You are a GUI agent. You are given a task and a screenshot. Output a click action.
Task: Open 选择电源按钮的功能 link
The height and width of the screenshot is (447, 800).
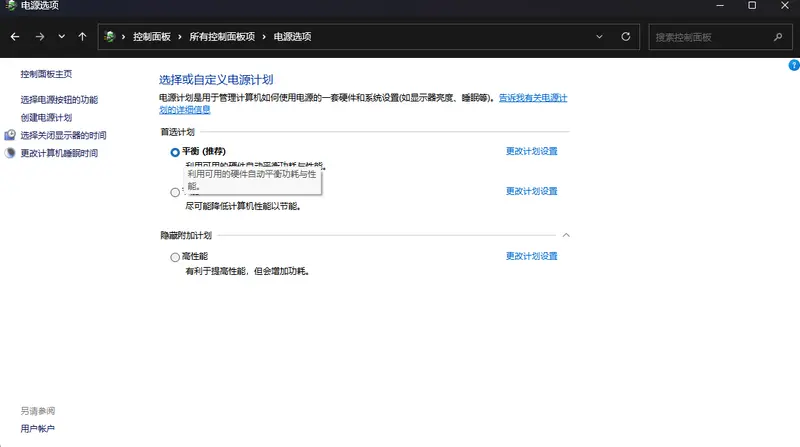tap(59, 100)
